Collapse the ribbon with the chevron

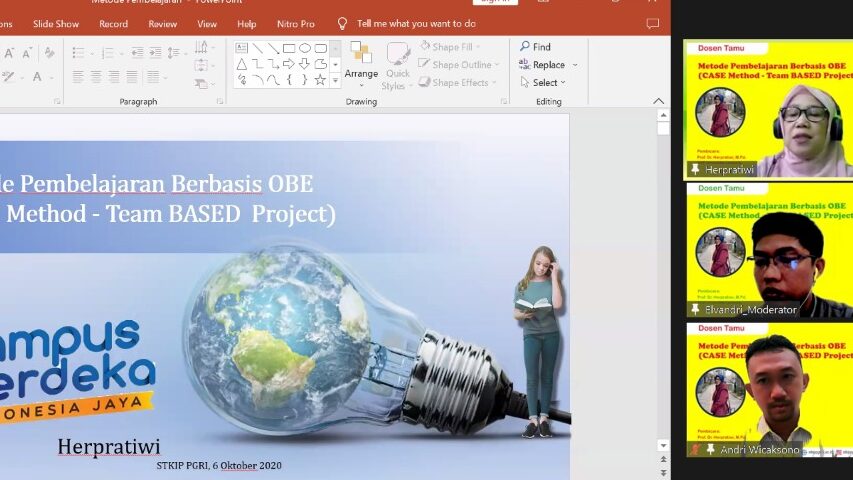point(658,101)
